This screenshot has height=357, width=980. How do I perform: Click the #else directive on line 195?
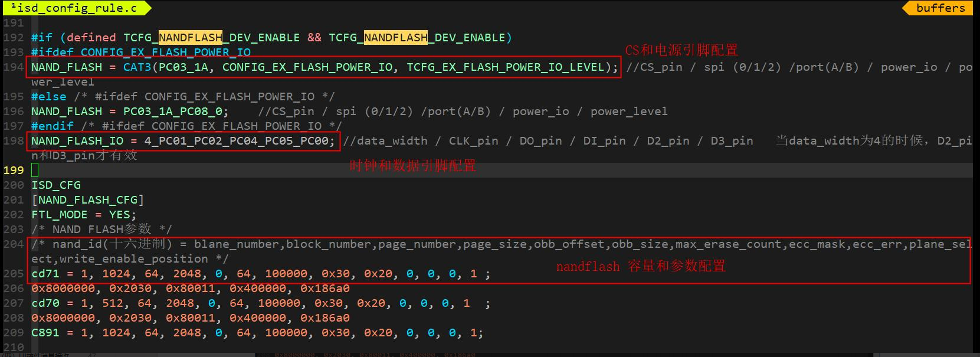(x=49, y=97)
